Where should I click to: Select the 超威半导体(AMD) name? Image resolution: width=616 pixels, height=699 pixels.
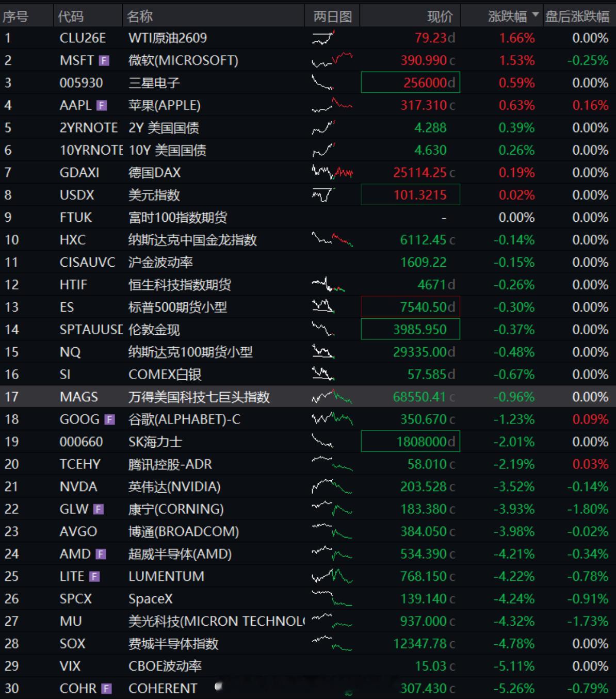pos(180,554)
